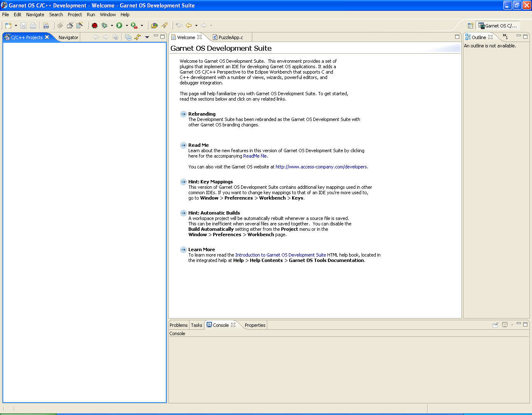Close the Outline view tab
Image resolution: width=532 pixels, height=415 pixels.
pyautogui.click(x=490, y=37)
